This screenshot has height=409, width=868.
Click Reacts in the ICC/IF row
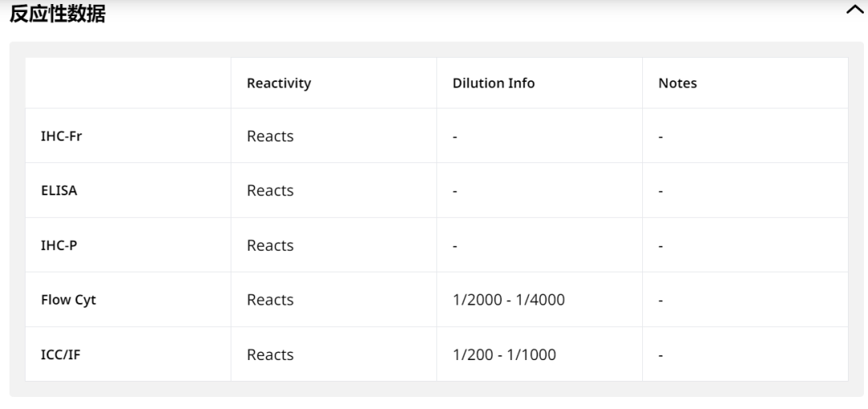coord(270,354)
